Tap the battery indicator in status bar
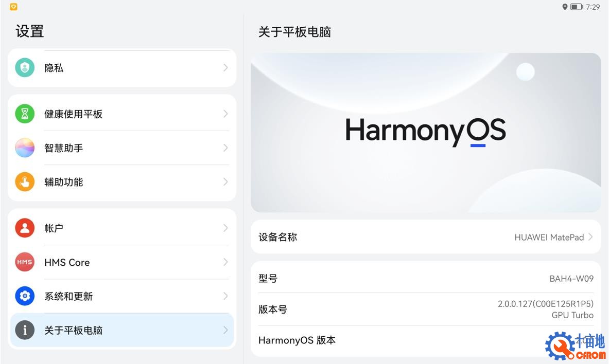Image resolution: width=609 pixels, height=364 pixels. 577,7
